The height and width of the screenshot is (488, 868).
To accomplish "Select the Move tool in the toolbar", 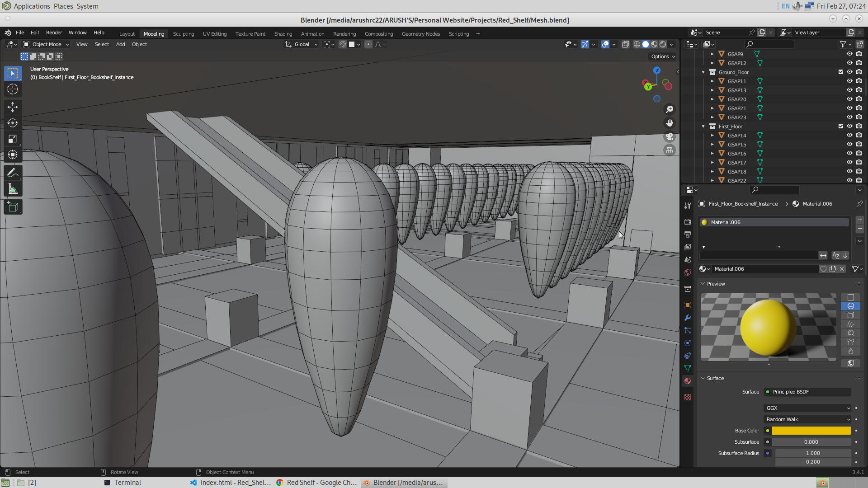I will pyautogui.click(x=13, y=107).
